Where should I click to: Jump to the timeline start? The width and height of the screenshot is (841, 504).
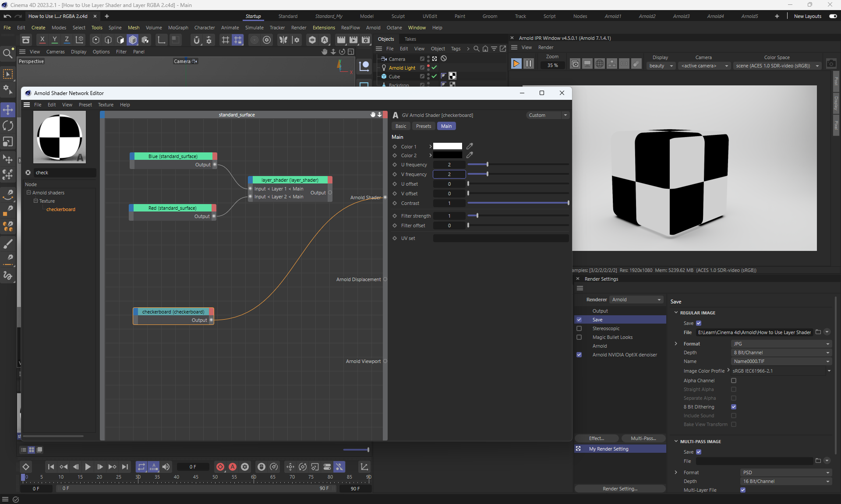click(x=51, y=467)
